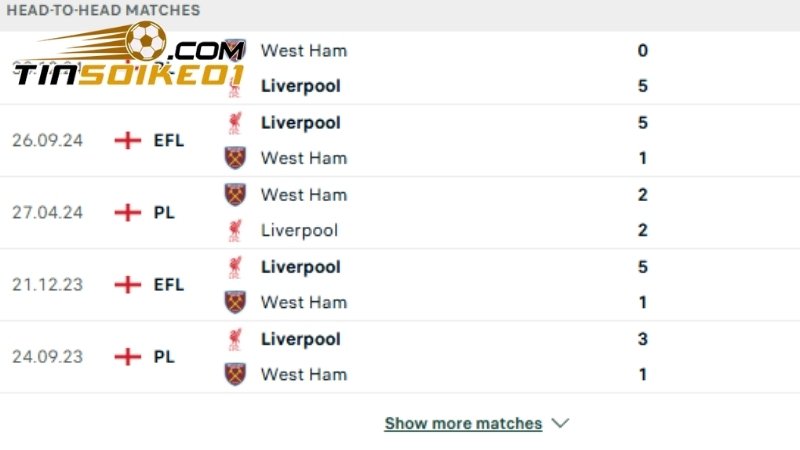
Task: Click Liverpool crest in 26.09.24 match
Action: [x=235, y=123]
